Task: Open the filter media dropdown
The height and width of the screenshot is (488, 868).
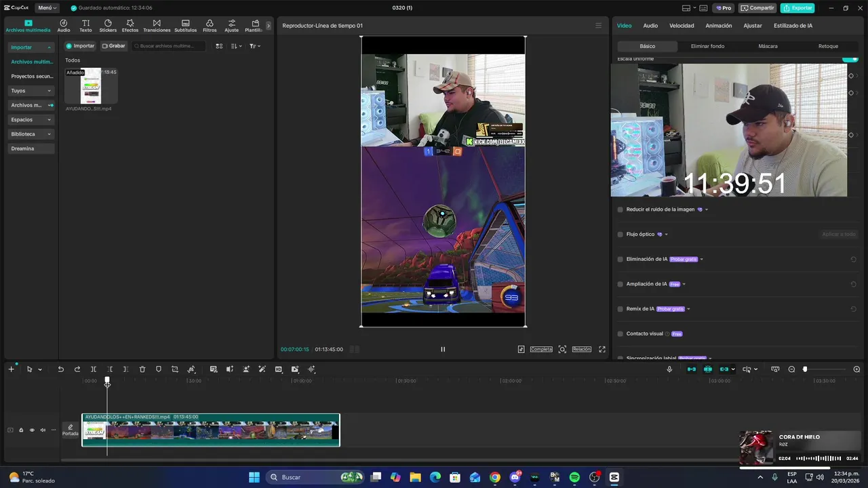Action: point(254,46)
